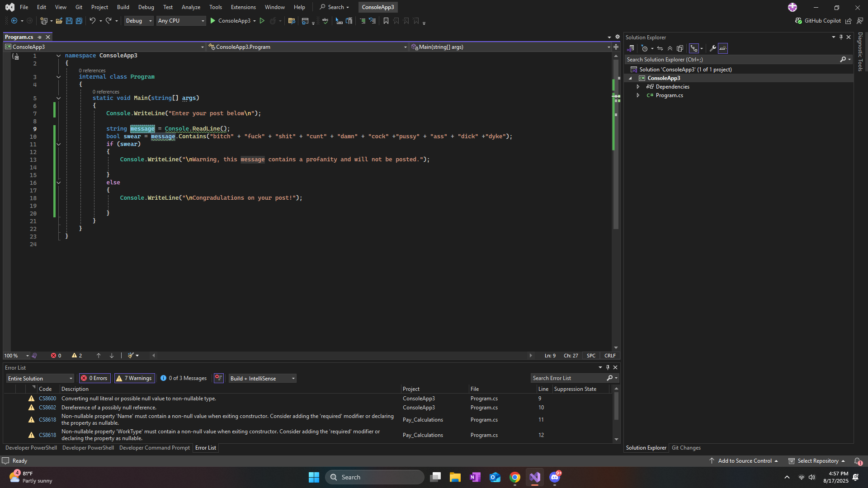Toggle Show All Files in Solution Explorer
The height and width of the screenshot is (488, 868).
680,48
